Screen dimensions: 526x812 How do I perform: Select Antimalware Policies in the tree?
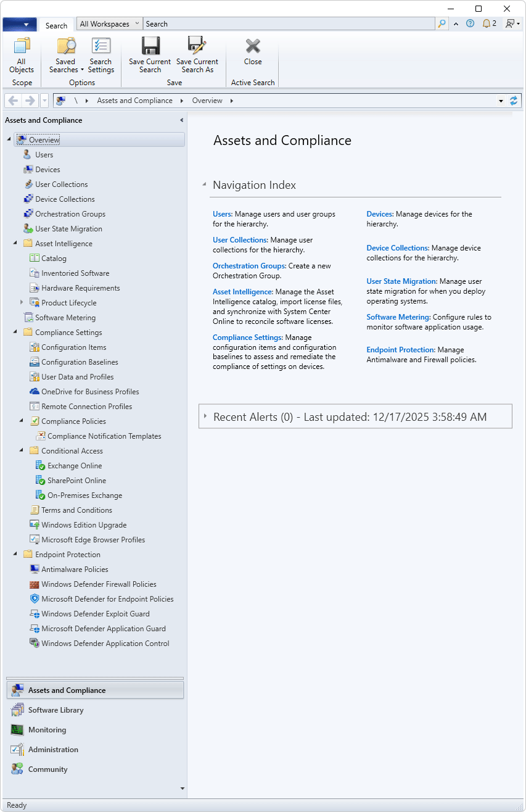(75, 570)
